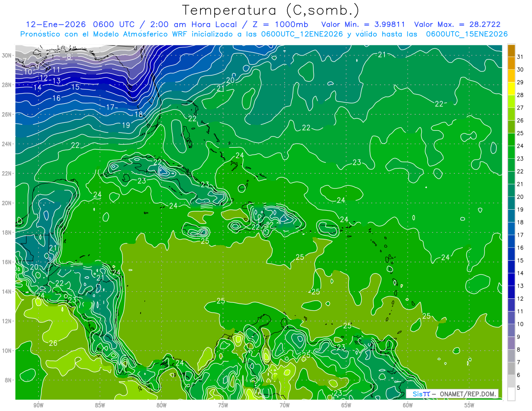Click the title 'Temperatura (C,somb.)'
The width and height of the screenshot is (532, 411).
(x=271, y=10)
